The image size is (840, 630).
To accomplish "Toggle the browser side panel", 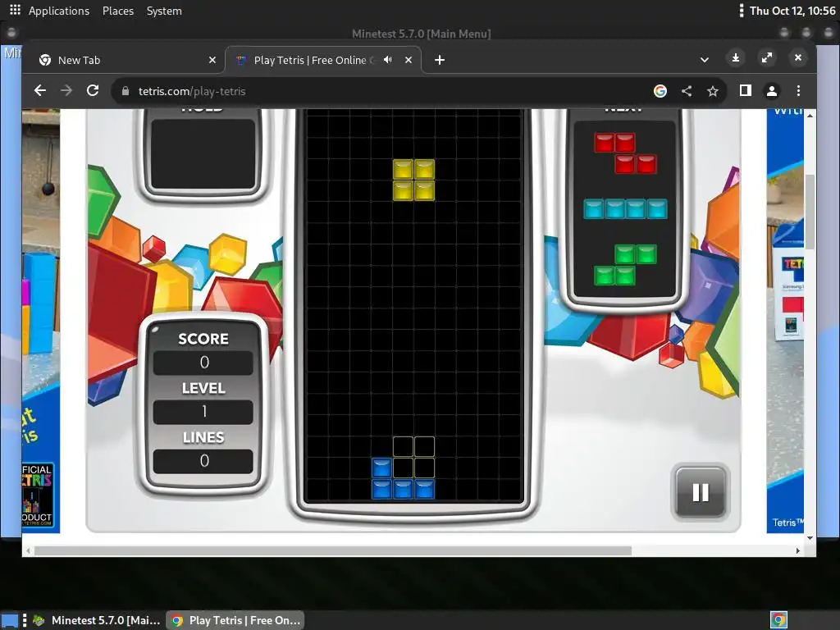I will (745, 90).
